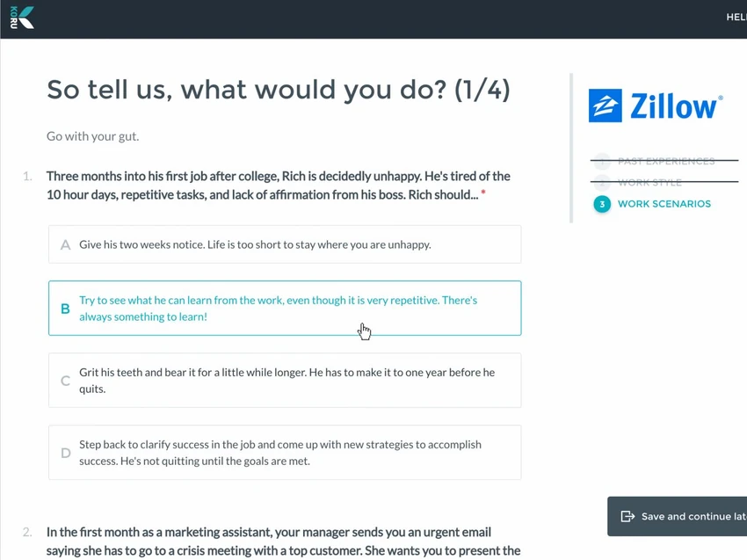Screen dimensions: 747x560
Task: Click the question 1 prompt about Rich
Action: pyautogui.click(x=279, y=185)
